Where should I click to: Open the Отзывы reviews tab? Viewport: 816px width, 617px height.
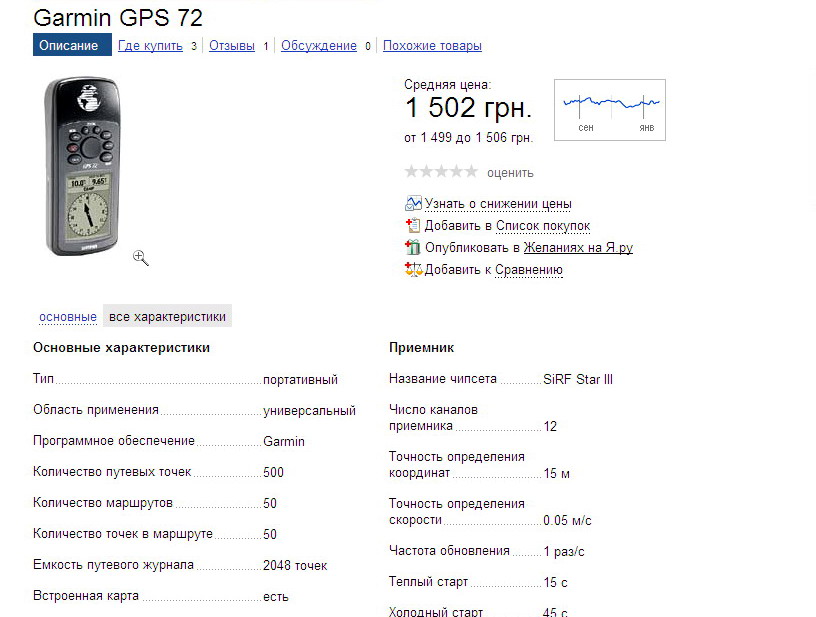pos(232,46)
